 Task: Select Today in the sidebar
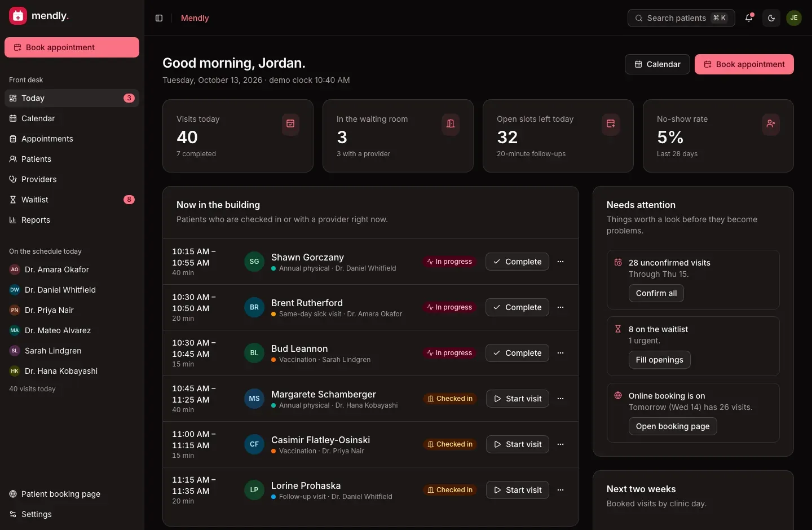coord(72,98)
